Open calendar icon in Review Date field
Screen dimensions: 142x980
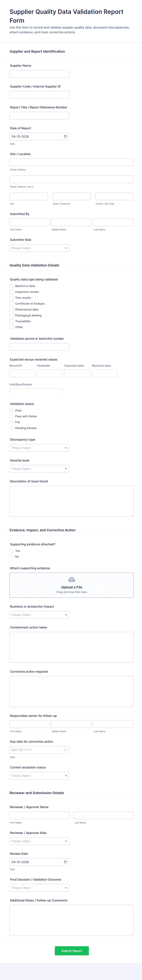pos(65,862)
